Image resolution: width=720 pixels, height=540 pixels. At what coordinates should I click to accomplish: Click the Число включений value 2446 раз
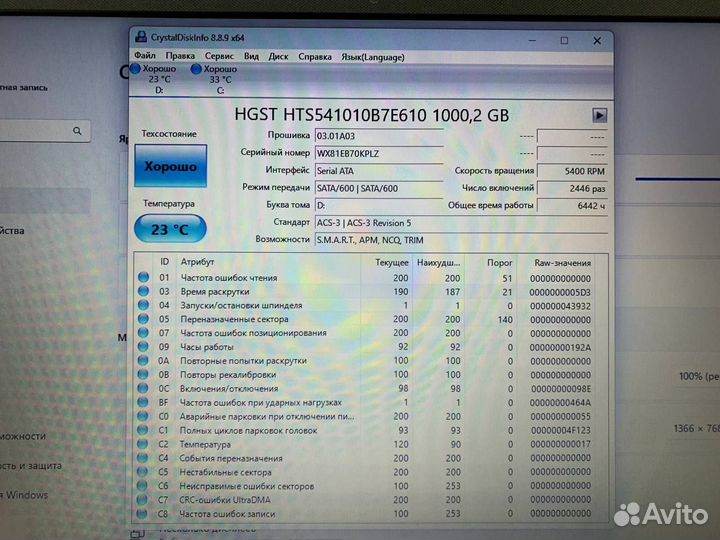(x=572, y=188)
